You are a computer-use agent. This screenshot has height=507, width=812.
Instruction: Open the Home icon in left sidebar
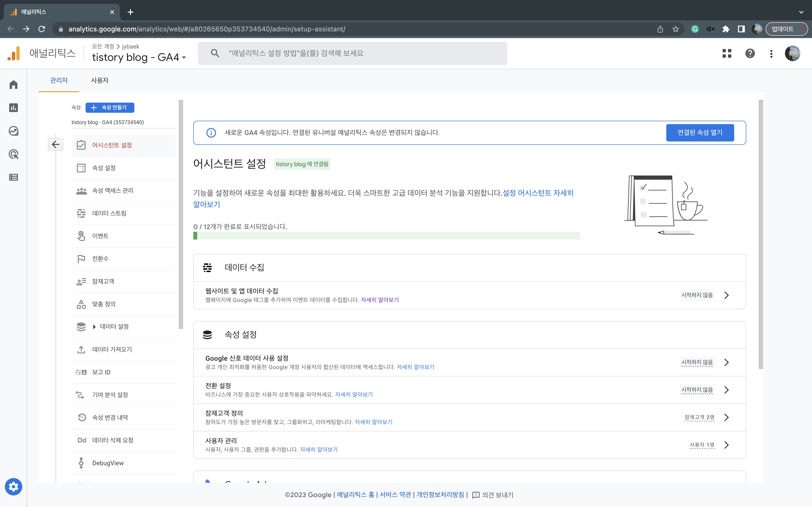(x=14, y=84)
